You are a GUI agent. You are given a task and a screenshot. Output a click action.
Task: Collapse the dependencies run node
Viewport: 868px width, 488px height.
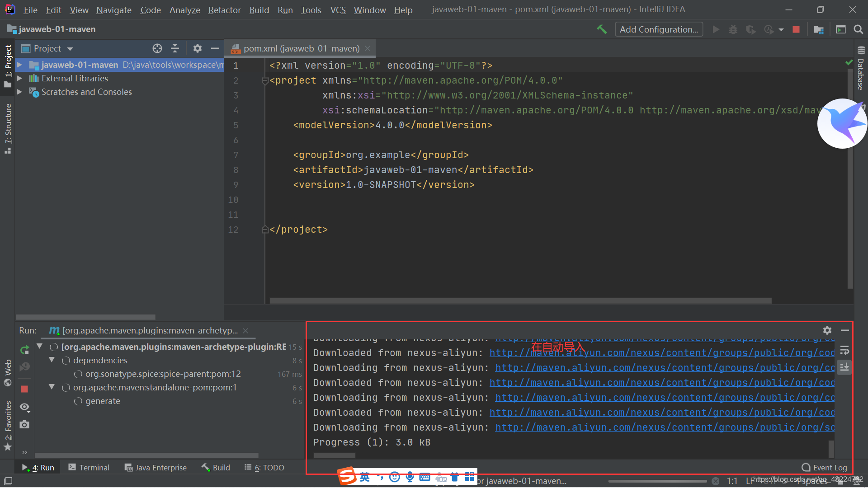pos(52,360)
